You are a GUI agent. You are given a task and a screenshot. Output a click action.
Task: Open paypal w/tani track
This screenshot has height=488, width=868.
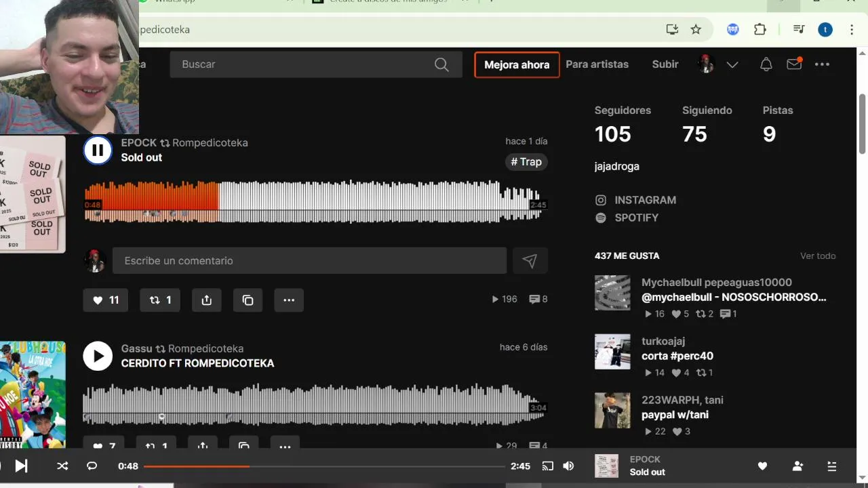(675, 415)
